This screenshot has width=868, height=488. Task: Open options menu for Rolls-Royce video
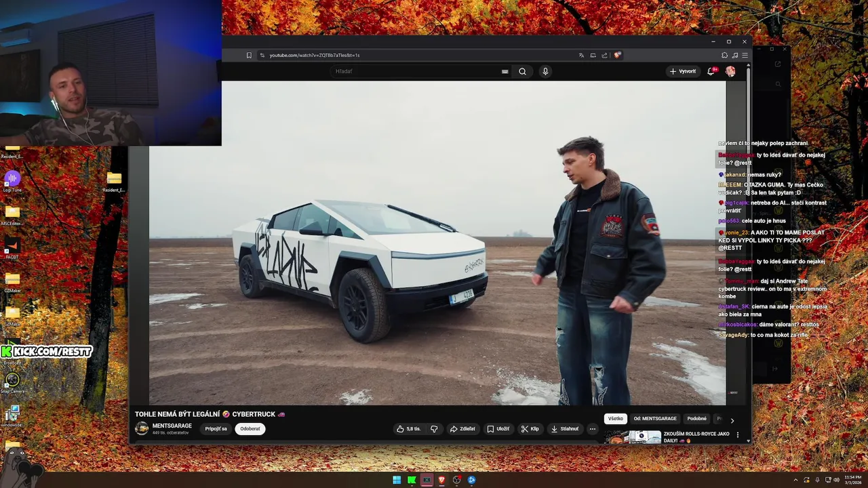738,435
